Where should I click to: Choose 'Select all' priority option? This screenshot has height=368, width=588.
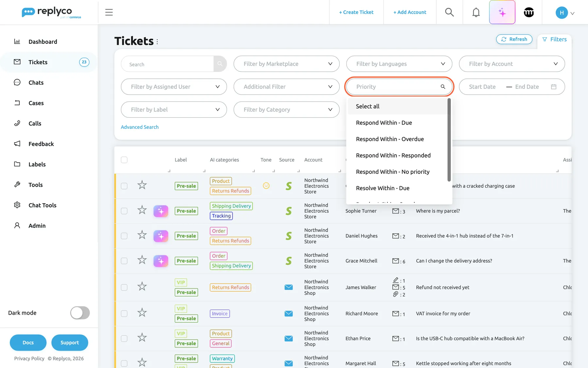pyautogui.click(x=397, y=106)
